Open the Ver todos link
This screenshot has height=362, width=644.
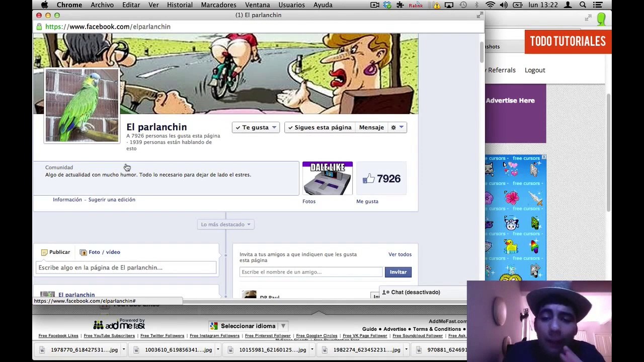click(400, 254)
